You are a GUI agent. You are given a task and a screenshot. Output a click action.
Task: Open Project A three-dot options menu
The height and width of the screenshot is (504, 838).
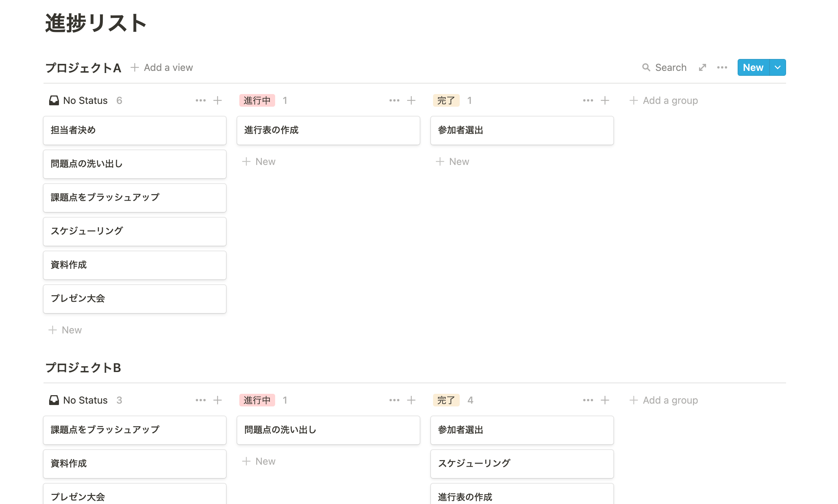pyautogui.click(x=722, y=67)
